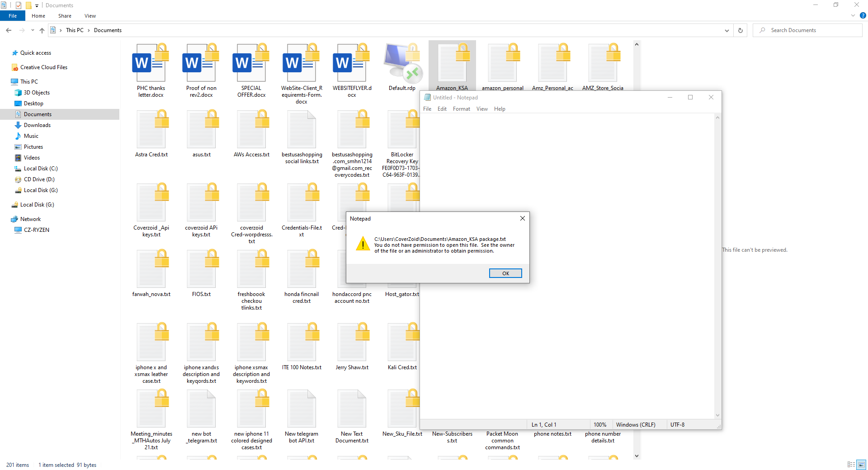Select WebSite-Client_Requiremts-Form.docx file
The height and width of the screenshot is (470, 868).
302,74
